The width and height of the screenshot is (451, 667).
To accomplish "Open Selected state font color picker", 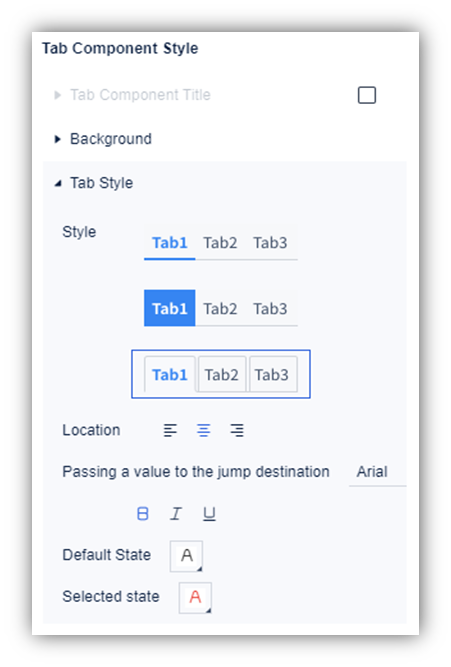I will 195,598.
